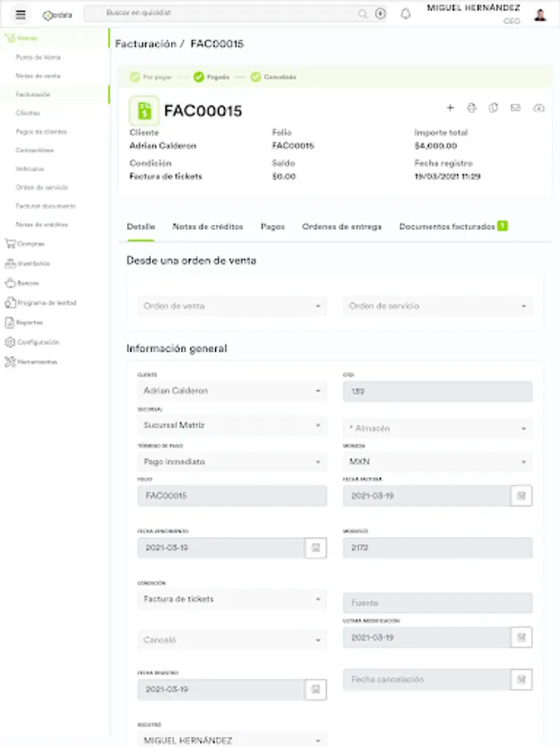Open the hamburger menu

coord(21,14)
